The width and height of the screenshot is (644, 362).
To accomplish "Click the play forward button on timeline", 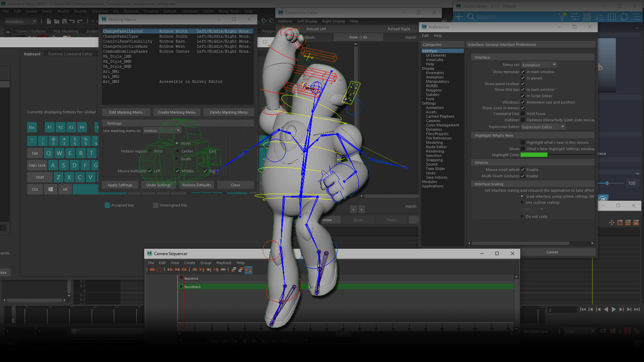I will [613, 310].
